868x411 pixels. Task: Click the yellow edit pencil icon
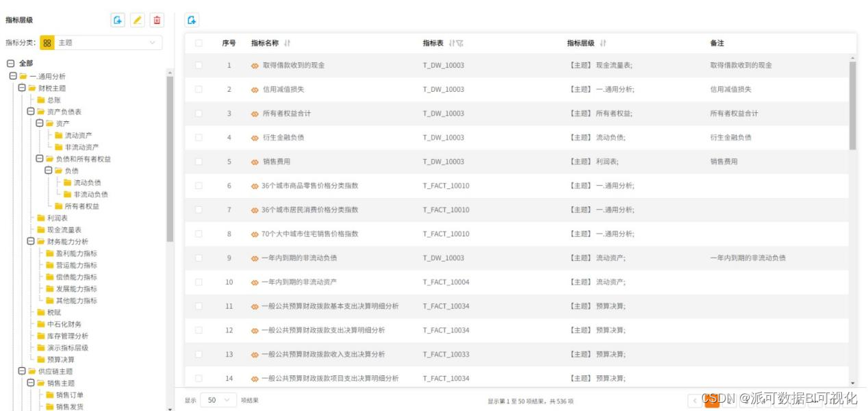pyautogui.click(x=138, y=21)
